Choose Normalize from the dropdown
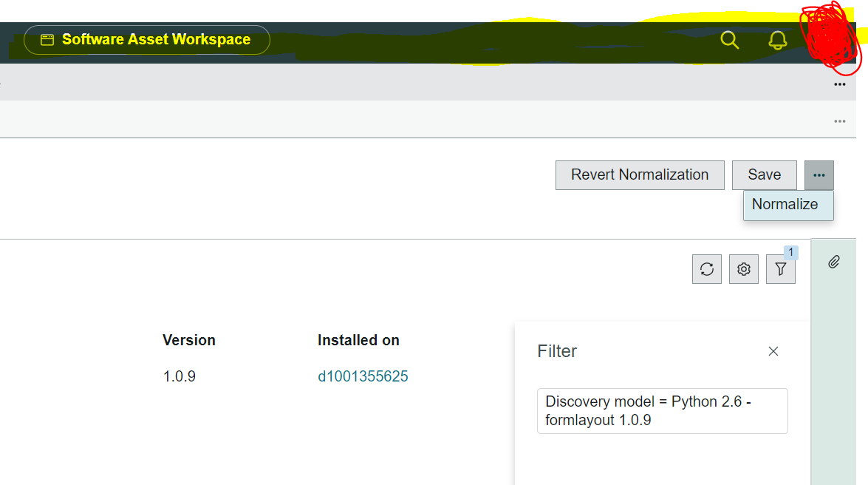Image resolution: width=868 pixels, height=485 pixels. [x=788, y=205]
